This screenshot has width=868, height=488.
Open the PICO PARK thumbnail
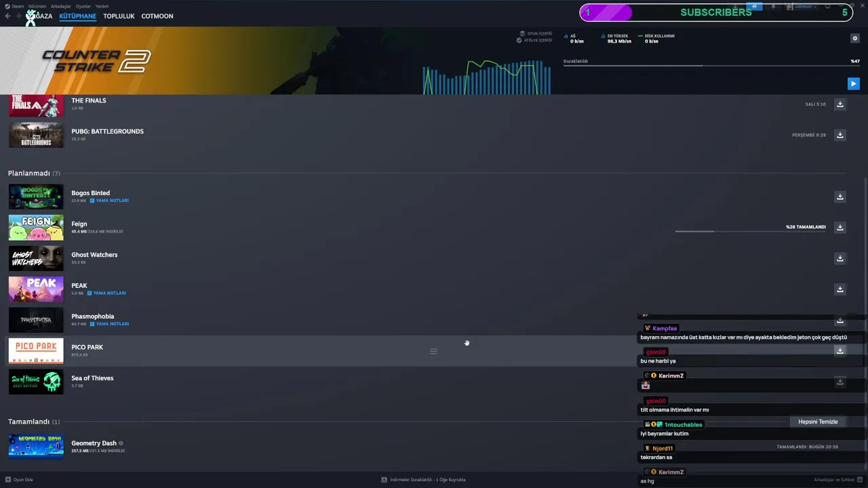tap(36, 351)
